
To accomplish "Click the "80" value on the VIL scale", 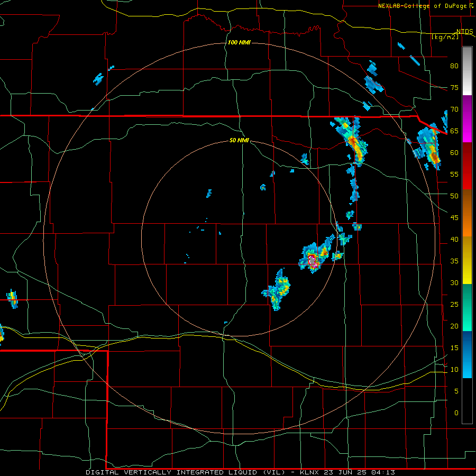I will (x=454, y=66).
